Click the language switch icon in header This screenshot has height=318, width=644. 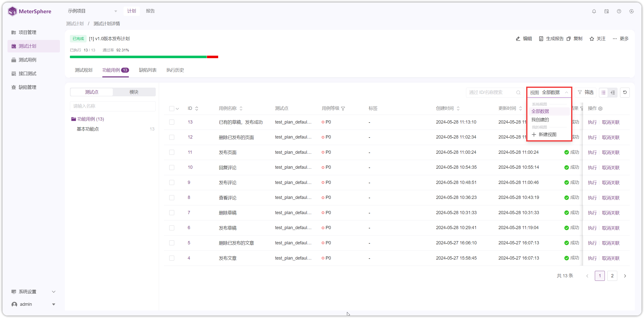click(x=632, y=11)
